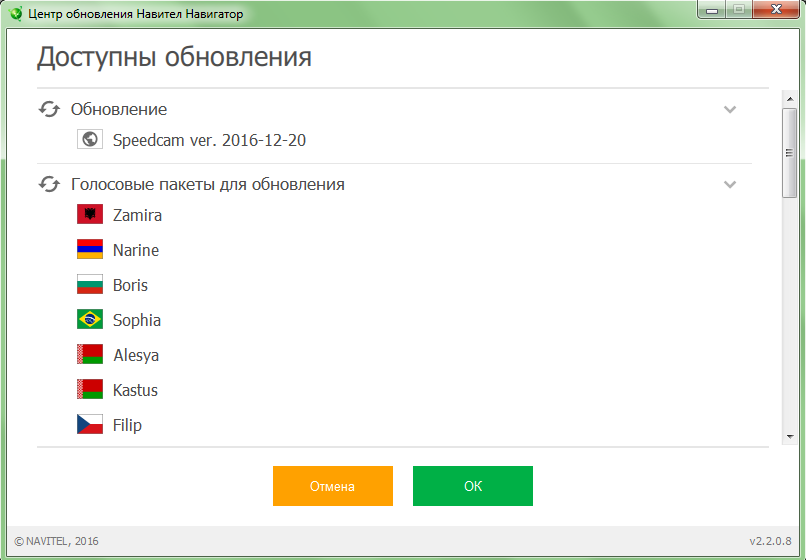Click the Czech flag icon for Filip
806x560 pixels.
tap(90, 424)
